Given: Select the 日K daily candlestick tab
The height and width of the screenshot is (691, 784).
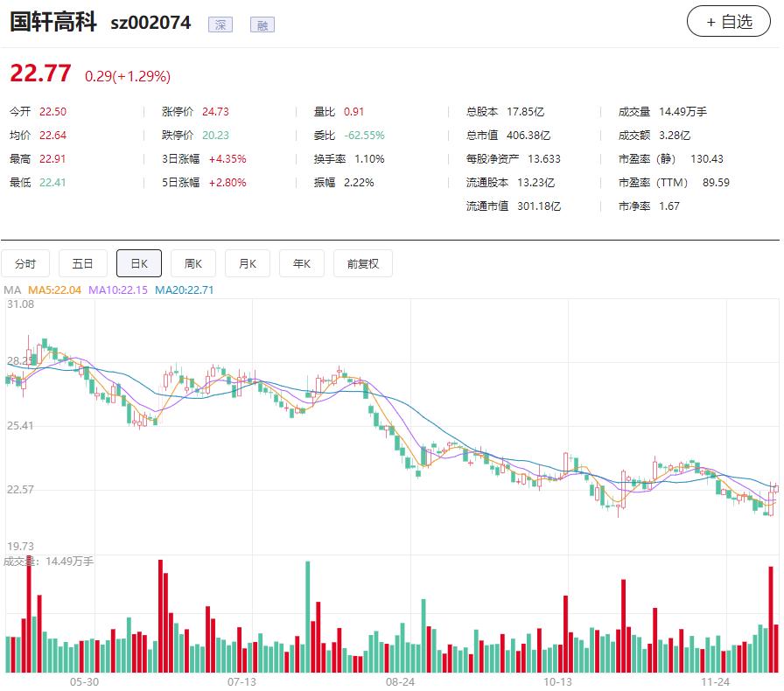Looking at the screenshot, I should [x=138, y=262].
